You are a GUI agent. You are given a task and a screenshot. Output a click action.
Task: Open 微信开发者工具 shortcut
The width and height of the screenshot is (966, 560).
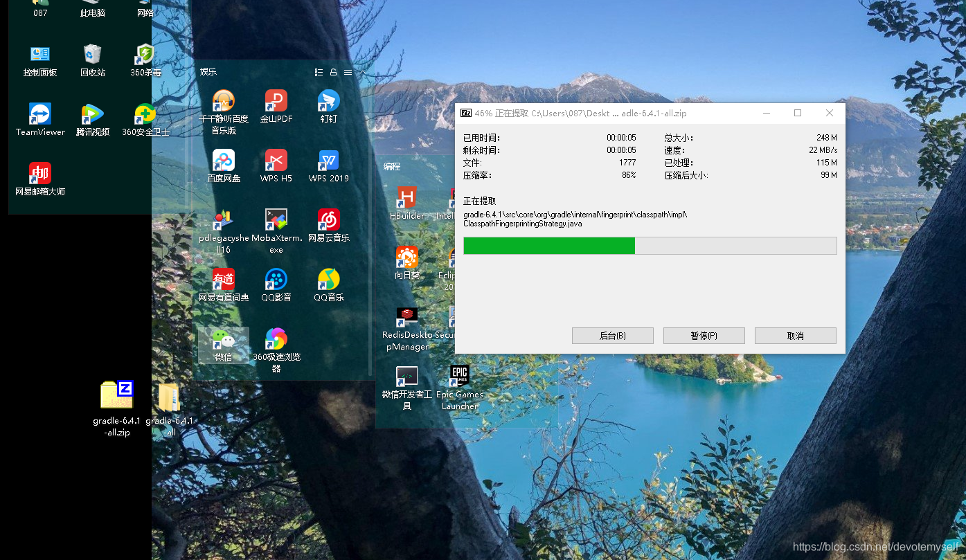407,388
